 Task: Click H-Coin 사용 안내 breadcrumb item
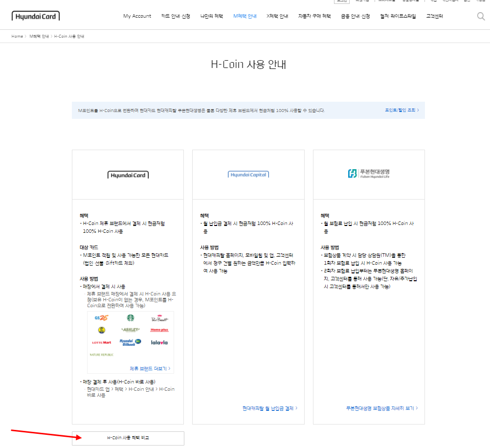point(69,36)
